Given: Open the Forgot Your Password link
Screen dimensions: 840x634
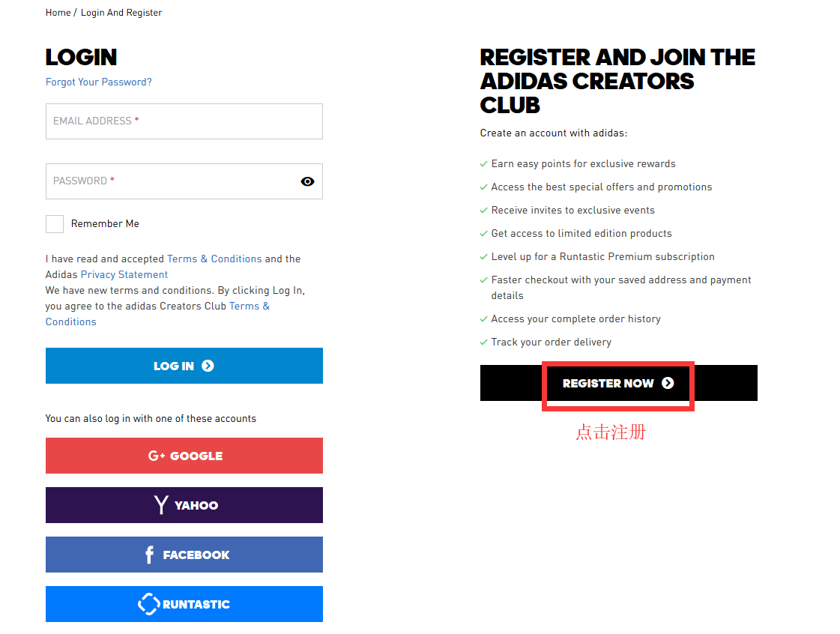Looking at the screenshot, I should [99, 82].
